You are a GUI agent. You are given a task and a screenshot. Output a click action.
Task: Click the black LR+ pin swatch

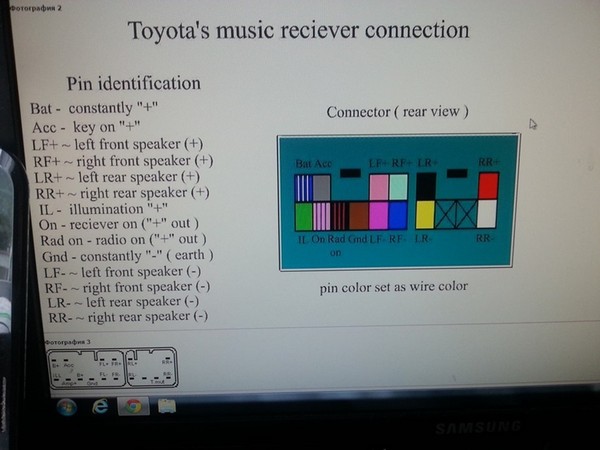(x=426, y=187)
